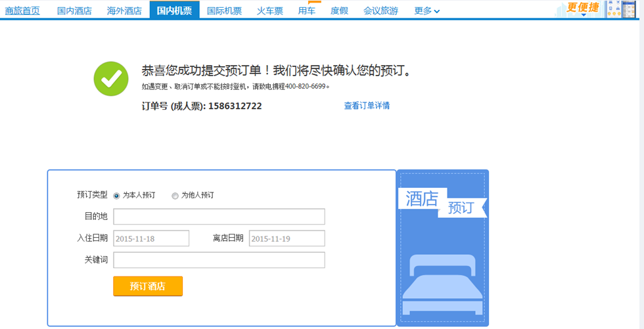Open the 查看订单详情 link

pyautogui.click(x=367, y=106)
